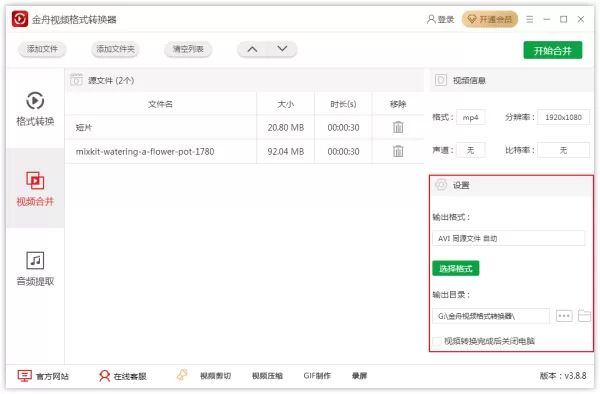Open the 视频压缩 tool link
Image resolution: width=600 pixels, height=394 pixels.
pos(267,376)
